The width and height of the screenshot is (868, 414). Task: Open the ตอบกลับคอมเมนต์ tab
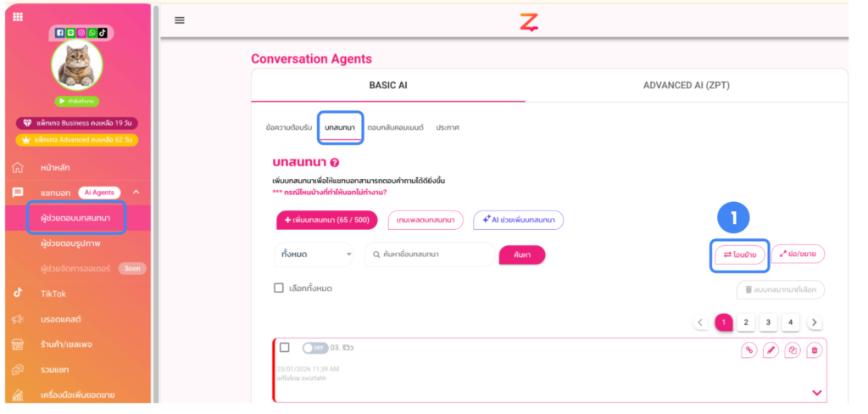395,127
